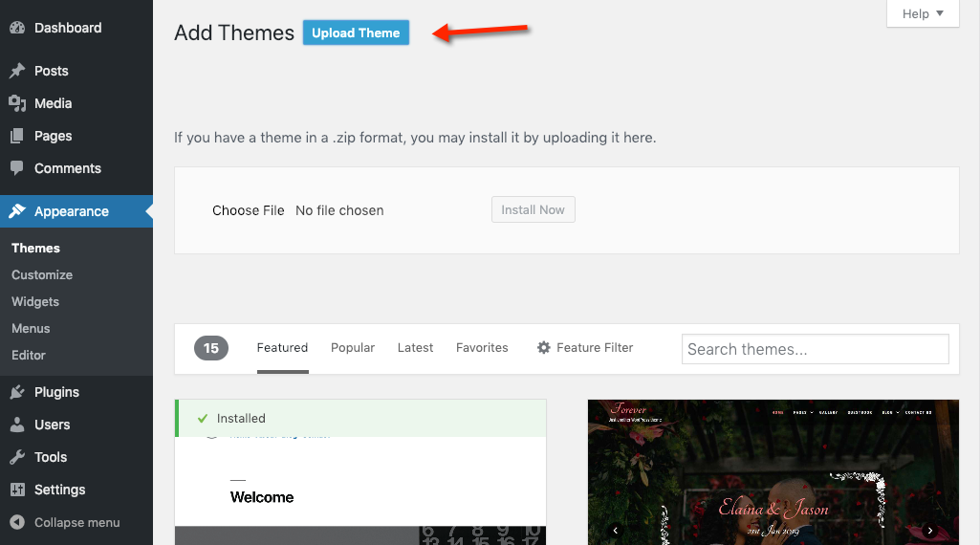Click the Users person icon

17,425
